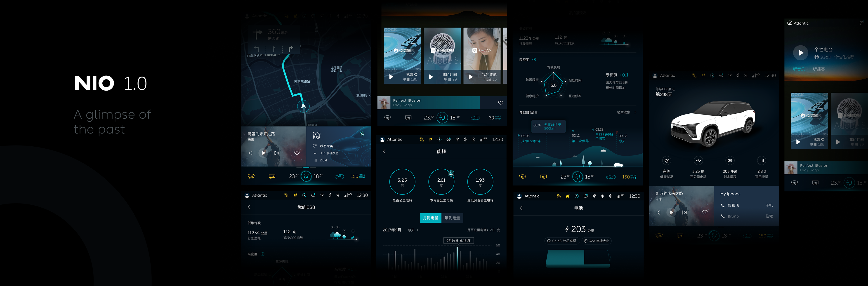This screenshot has width=868, height=286.
Task: Open 3.25 度 百公里电耗 pulse icon
Action: 698,161
